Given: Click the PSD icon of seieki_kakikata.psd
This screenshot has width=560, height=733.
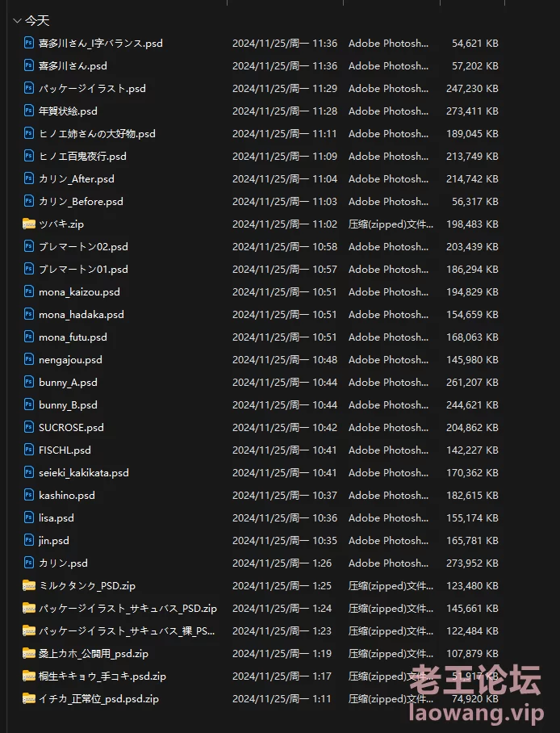Looking at the screenshot, I should pyautogui.click(x=29, y=472).
